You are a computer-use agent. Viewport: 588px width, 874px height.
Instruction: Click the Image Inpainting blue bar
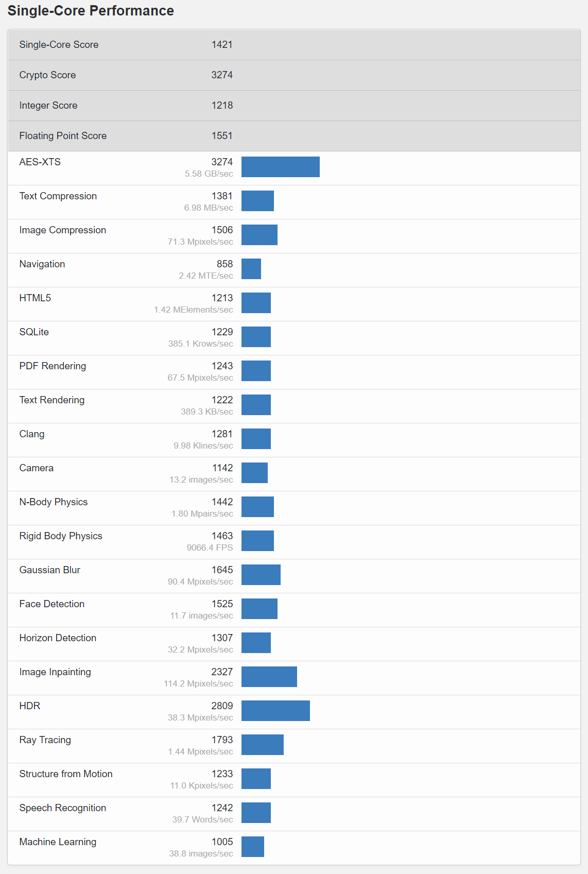(269, 677)
